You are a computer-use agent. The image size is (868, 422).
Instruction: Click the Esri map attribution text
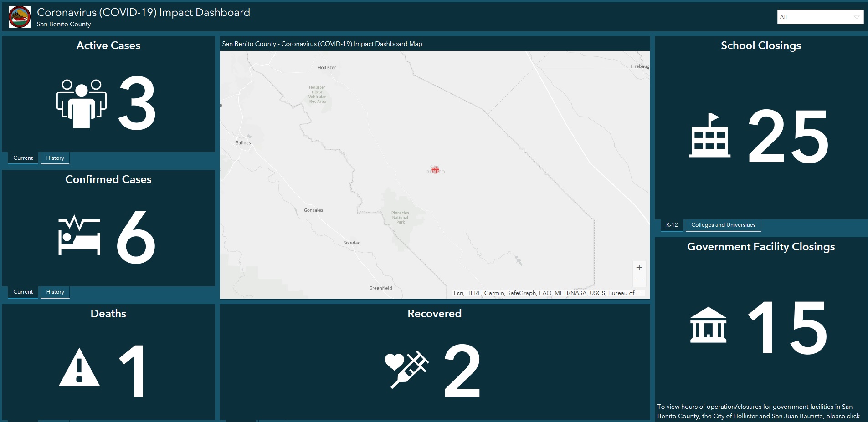coord(547,293)
